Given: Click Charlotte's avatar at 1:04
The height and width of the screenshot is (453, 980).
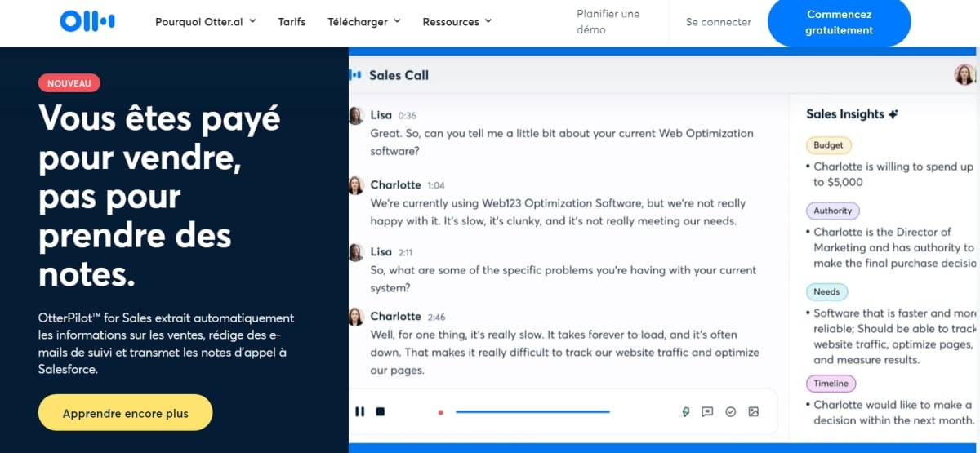Looking at the screenshot, I should tap(355, 185).
